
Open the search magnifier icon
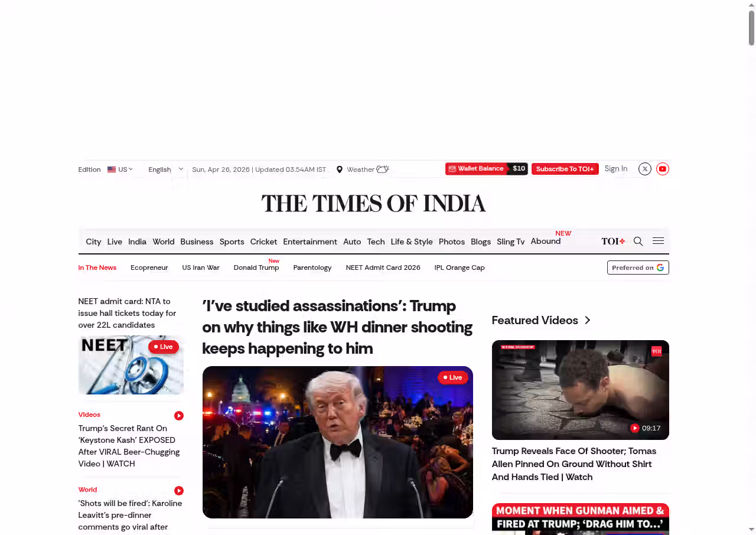tap(638, 241)
